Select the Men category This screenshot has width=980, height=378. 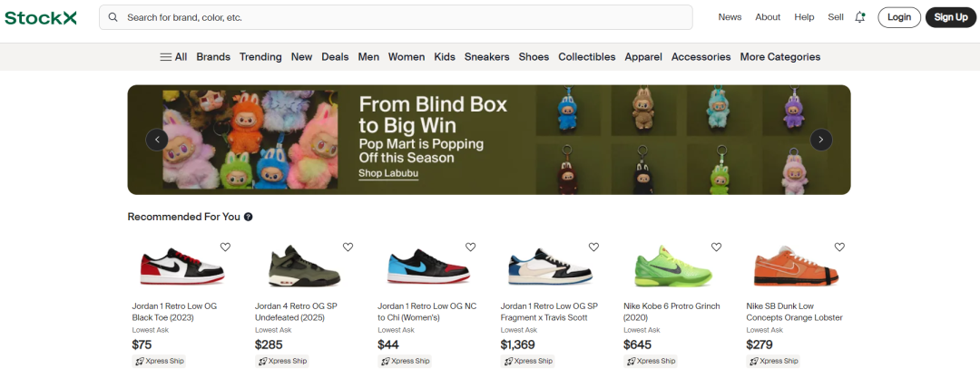pyautogui.click(x=368, y=57)
